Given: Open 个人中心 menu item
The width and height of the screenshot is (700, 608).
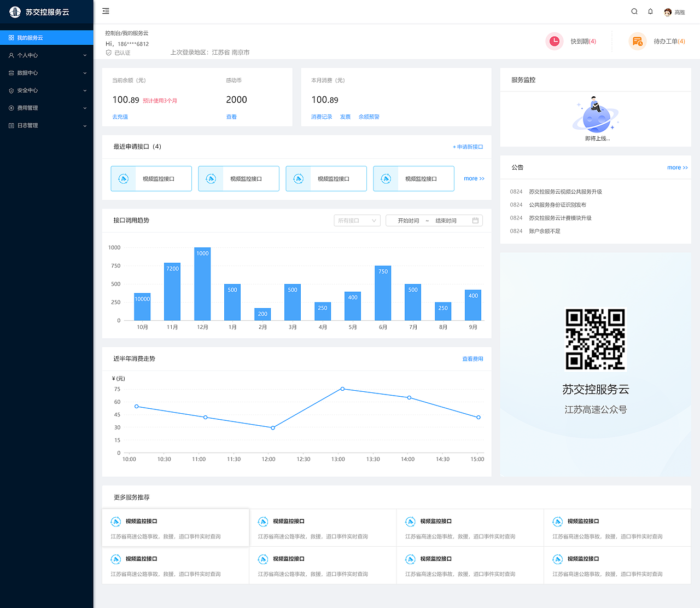Looking at the screenshot, I should (46, 55).
